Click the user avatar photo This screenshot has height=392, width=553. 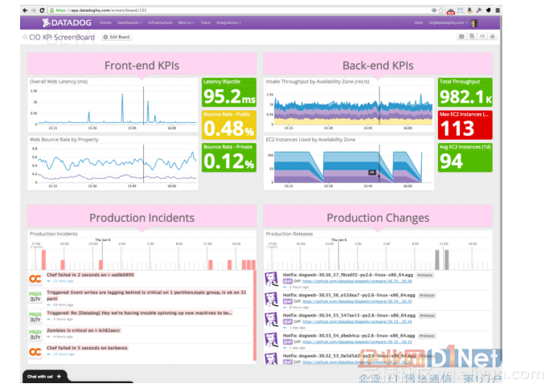point(473,23)
